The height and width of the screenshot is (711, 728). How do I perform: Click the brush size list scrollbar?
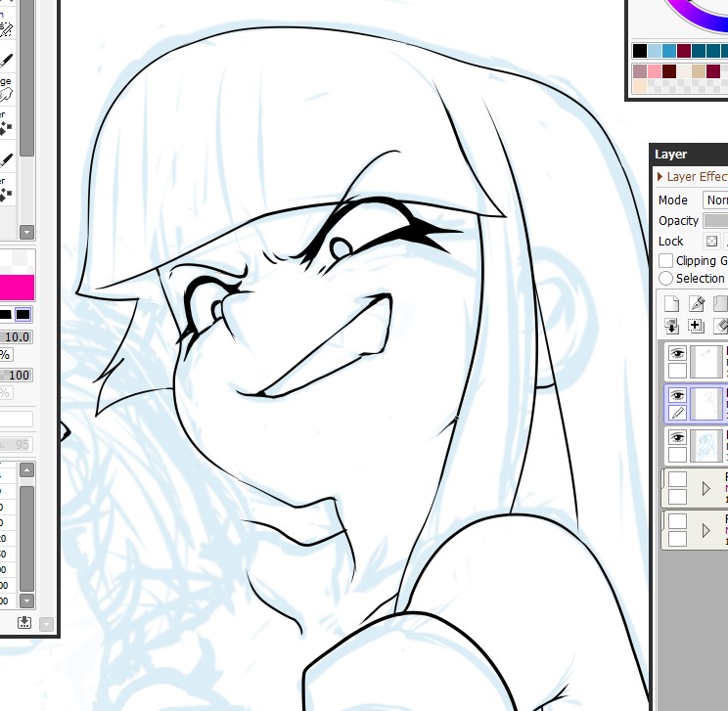27,539
